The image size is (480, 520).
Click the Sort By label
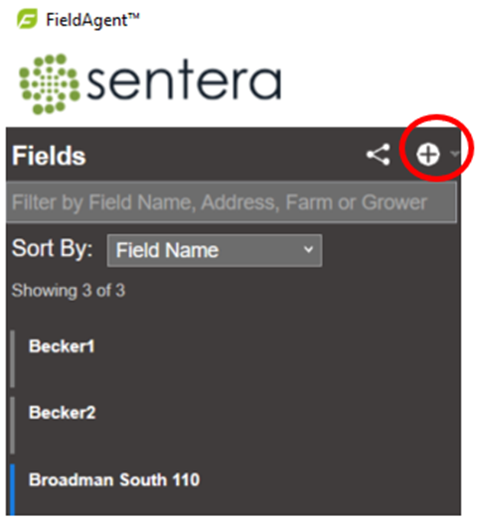point(52,248)
